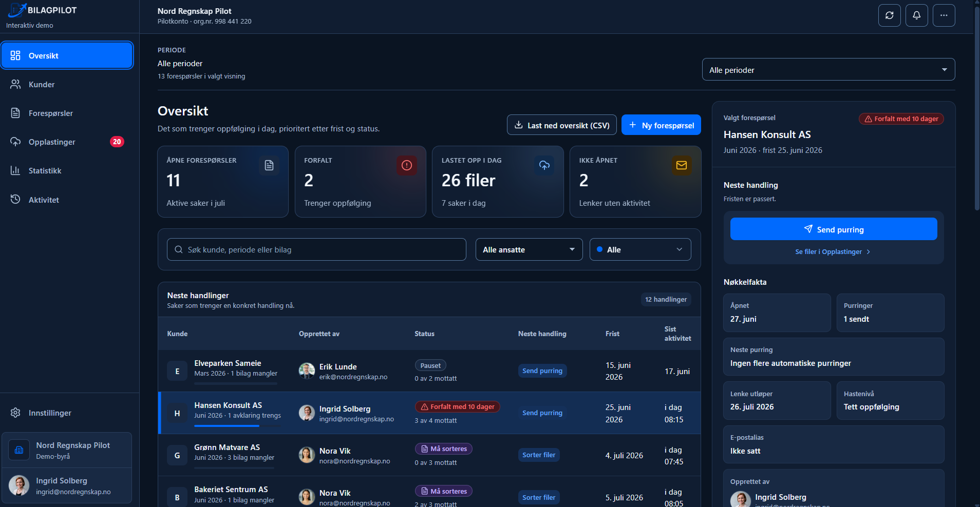The height and width of the screenshot is (507, 980).
Task: Open the Åpne forespørsler summary card
Action: [223, 182]
